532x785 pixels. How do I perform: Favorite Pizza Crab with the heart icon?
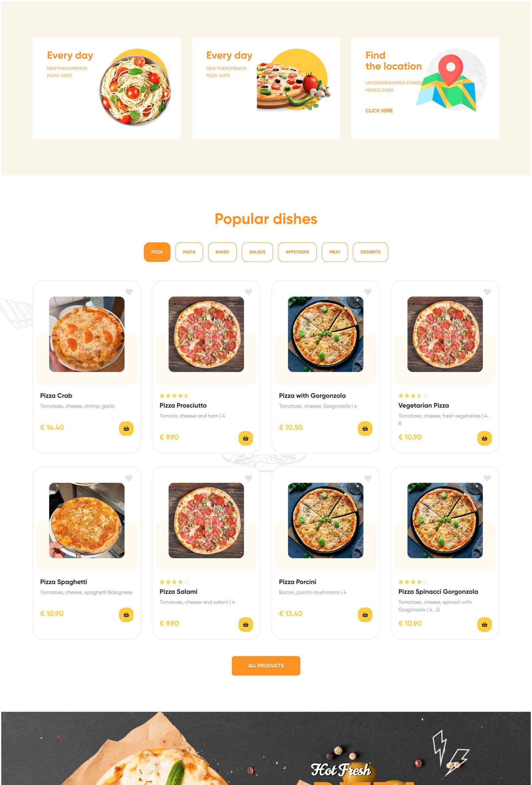tap(129, 292)
